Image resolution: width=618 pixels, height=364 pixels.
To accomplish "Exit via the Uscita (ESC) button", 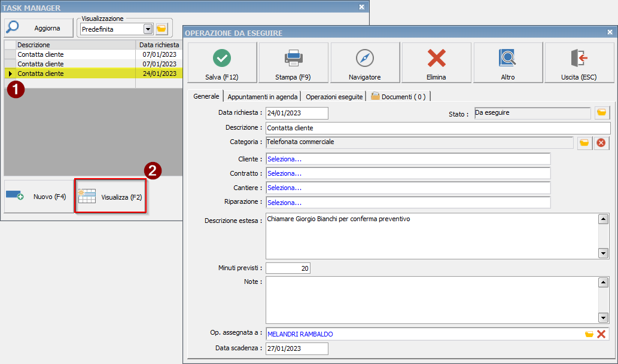I will pos(579,63).
